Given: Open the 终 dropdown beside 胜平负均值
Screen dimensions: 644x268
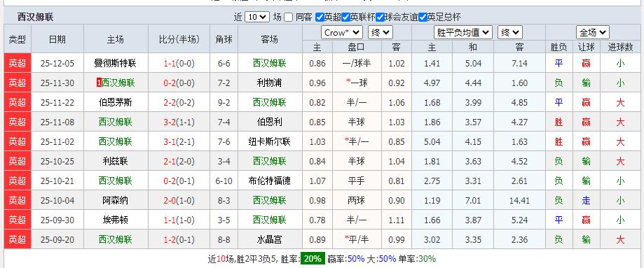Looking at the screenshot, I should pyautogui.click(x=509, y=32).
